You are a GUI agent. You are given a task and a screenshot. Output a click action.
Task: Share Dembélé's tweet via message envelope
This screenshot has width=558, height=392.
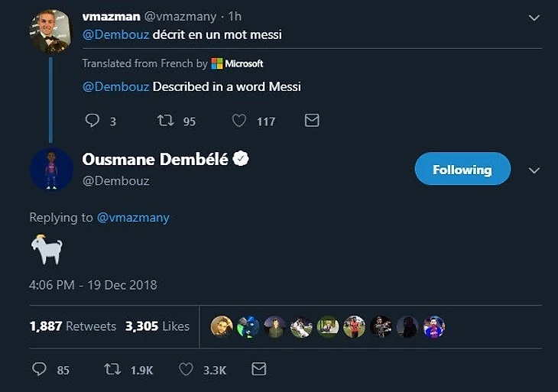(x=259, y=369)
